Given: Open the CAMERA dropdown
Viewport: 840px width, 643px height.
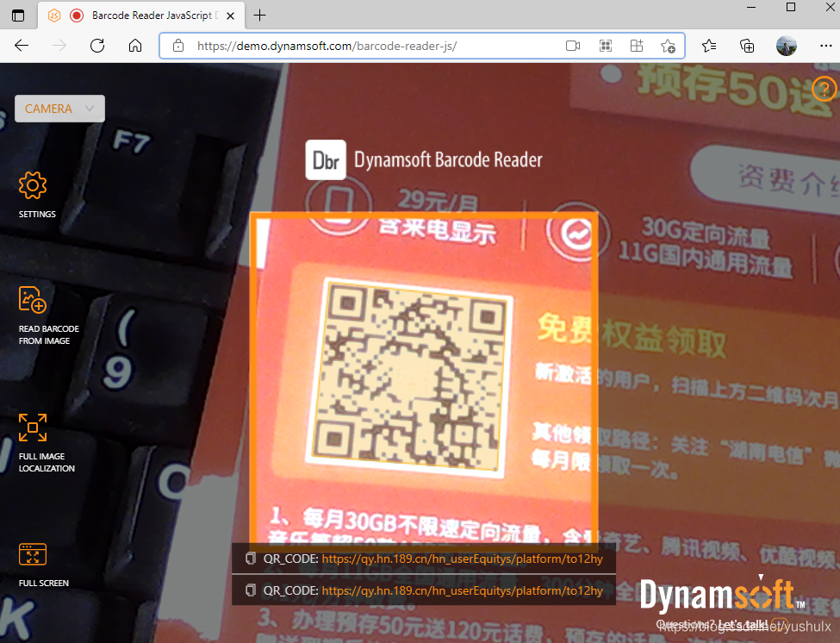Looking at the screenshot, I should pyautogui.click(x=59, y=109).
